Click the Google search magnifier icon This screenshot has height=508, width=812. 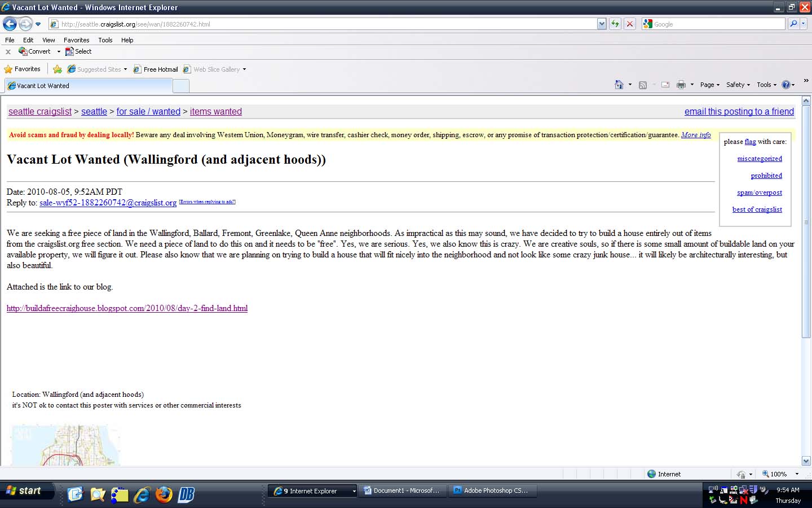(794, 24)
